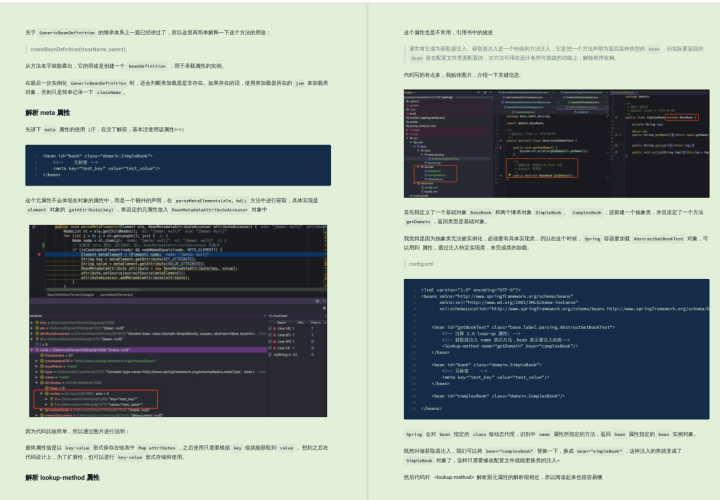
Task: Click the "</beans>" closing line in config block
Action: tap(431, 408)
